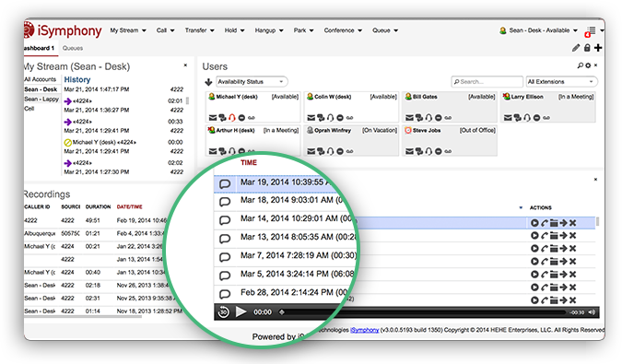Click speech bubble icon for Mar 7 voicemail
The height and width of the screenshot is (364, 622).
[x=225, y=257]
